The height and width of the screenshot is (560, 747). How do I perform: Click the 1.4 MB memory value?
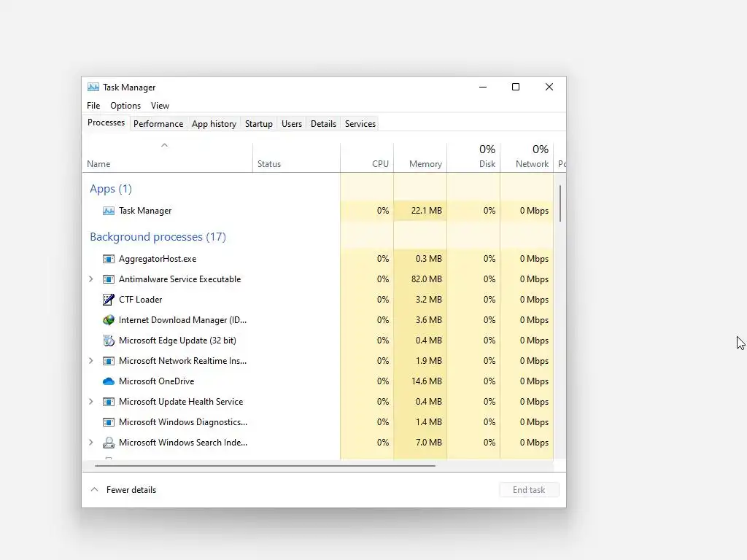tap(429, 422)
